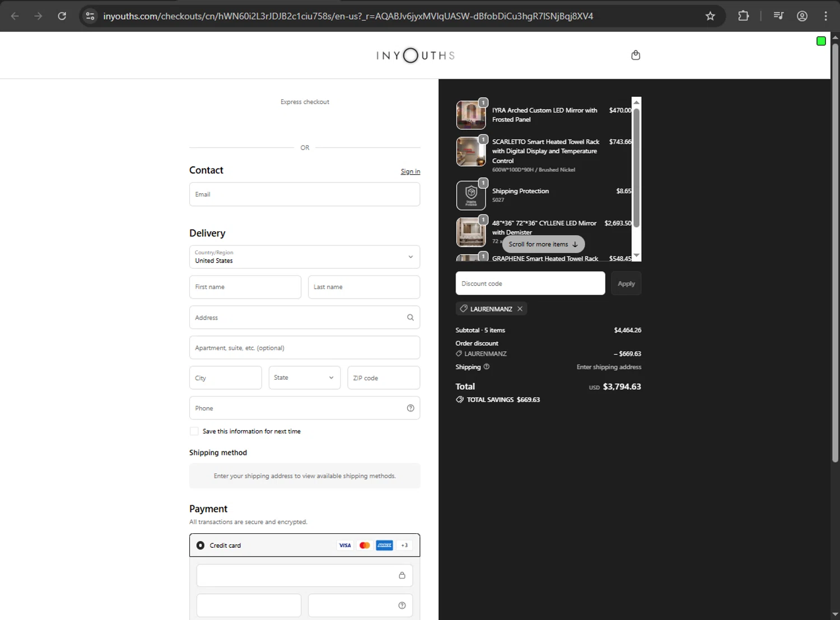Click the Total Savings tag icon
Viewport: 840px width, 620px height.
pyautogui.click(x=460, y=400)
